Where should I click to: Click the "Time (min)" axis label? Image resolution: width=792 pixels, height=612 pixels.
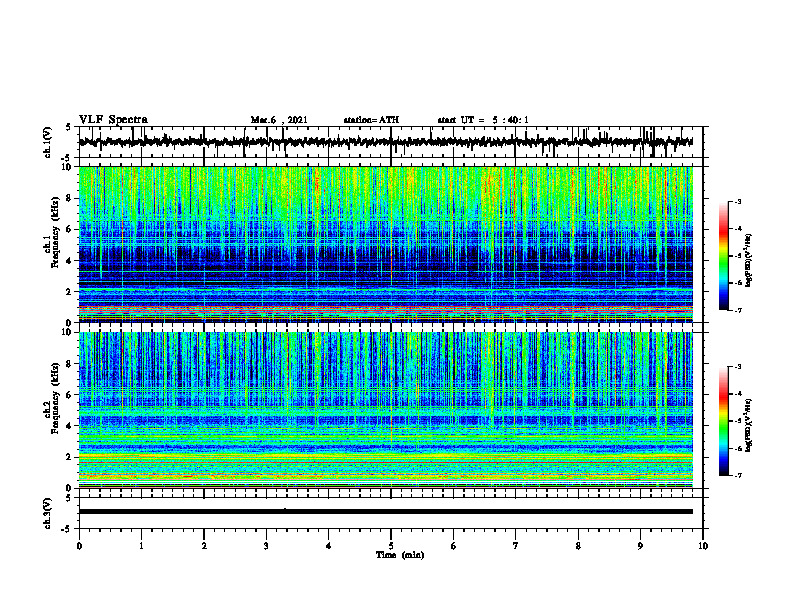(x=400, y=555)
